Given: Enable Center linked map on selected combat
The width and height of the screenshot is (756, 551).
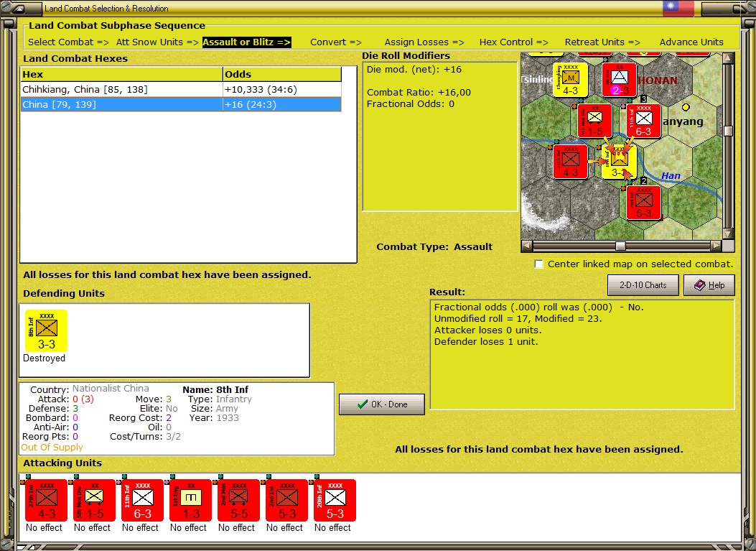Looking at the screenshot, I should [539, 264].
